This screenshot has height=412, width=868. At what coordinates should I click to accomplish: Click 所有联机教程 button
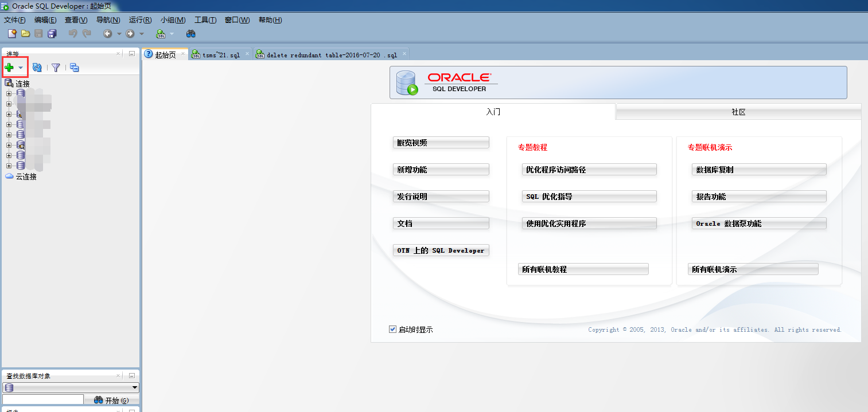pos(583,269)
